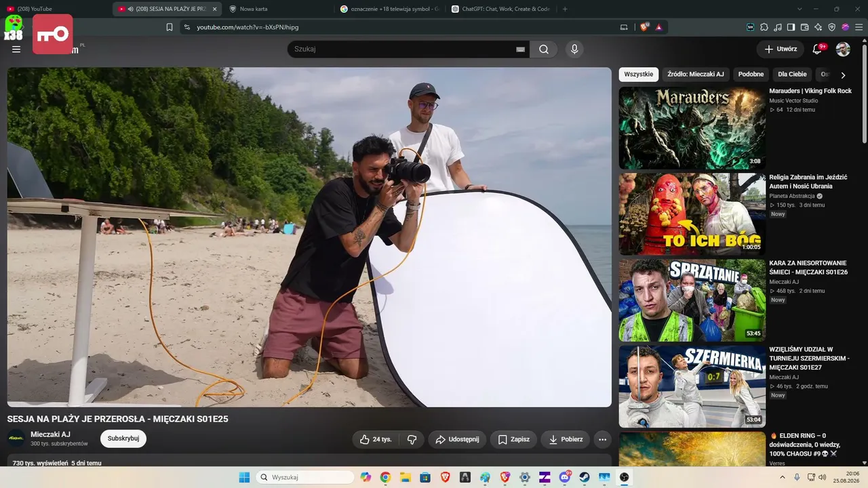The width and height of the screenshot is (868, 488).
Task: Click the Zapisz save button
Action: pos(513,439)
